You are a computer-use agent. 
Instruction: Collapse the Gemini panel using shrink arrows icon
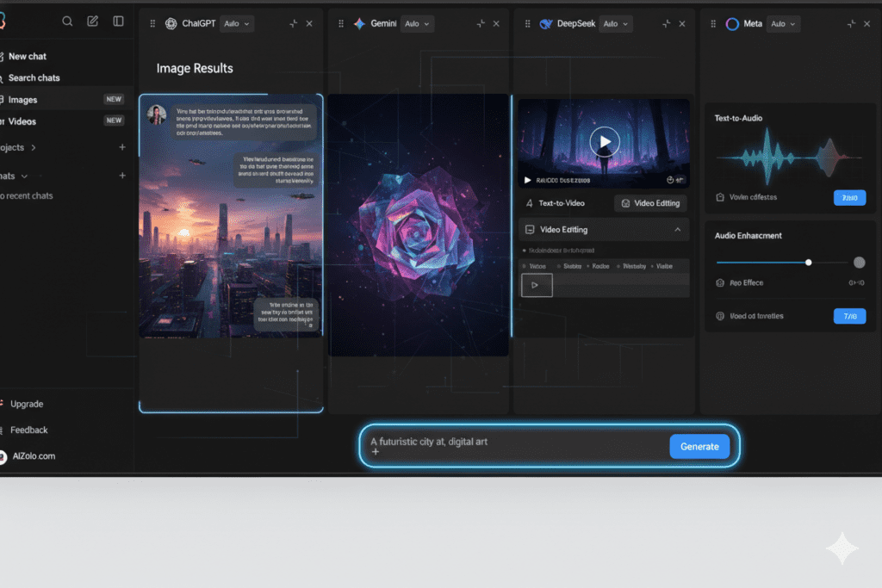[x=480, y=24]
